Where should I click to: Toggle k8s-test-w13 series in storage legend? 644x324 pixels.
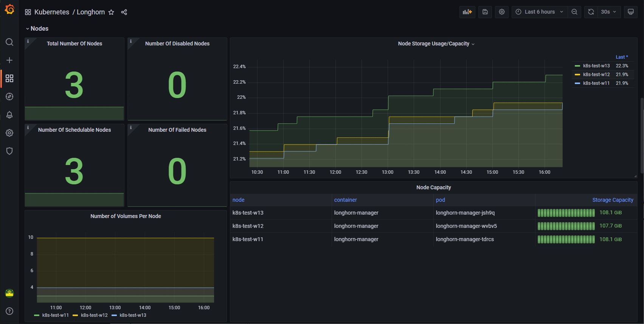(596, 66)
